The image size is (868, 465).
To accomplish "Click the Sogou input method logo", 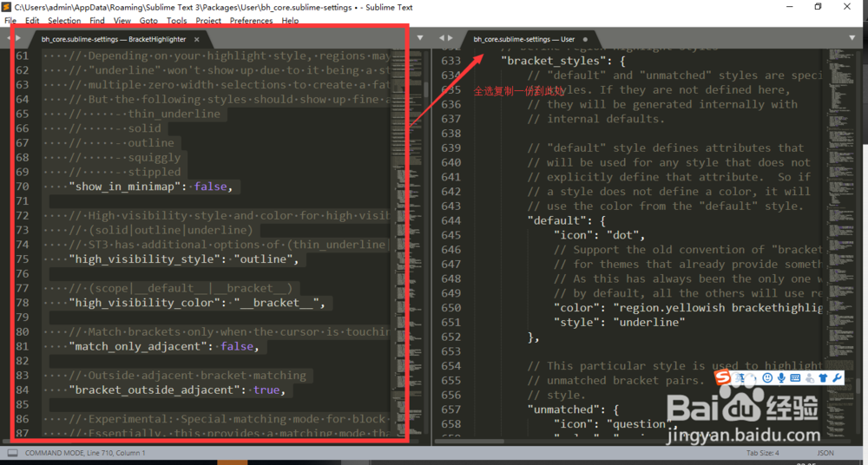I will tap(722, 378).
